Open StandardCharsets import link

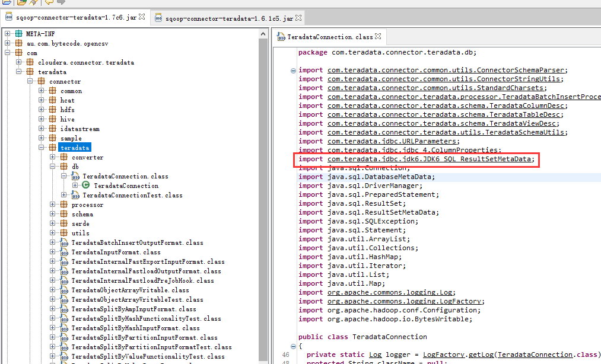coord(436,88)
